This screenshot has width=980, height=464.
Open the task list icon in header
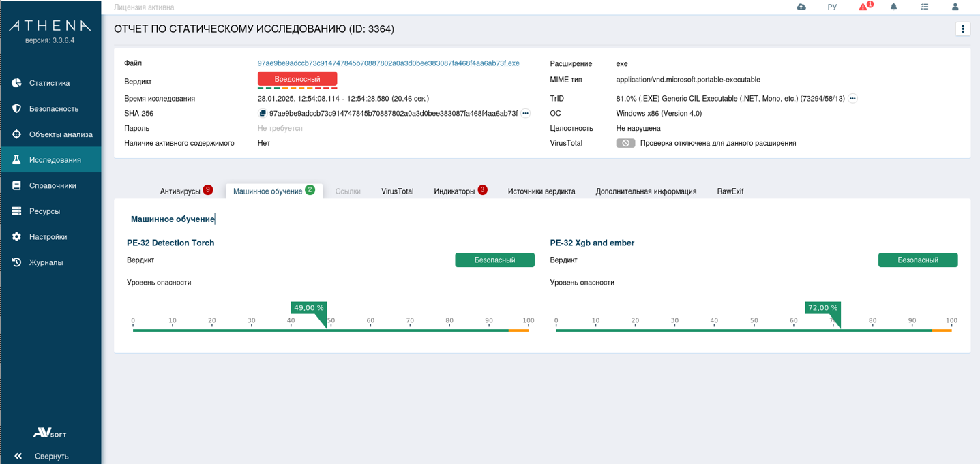[x=924, y=7]
